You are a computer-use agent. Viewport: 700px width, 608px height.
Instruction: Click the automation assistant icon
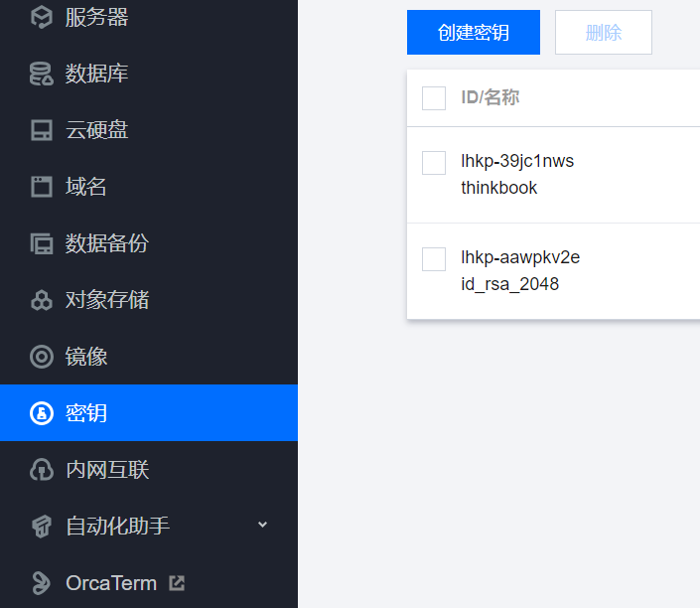pyautogui.click(x=42, y=527)
